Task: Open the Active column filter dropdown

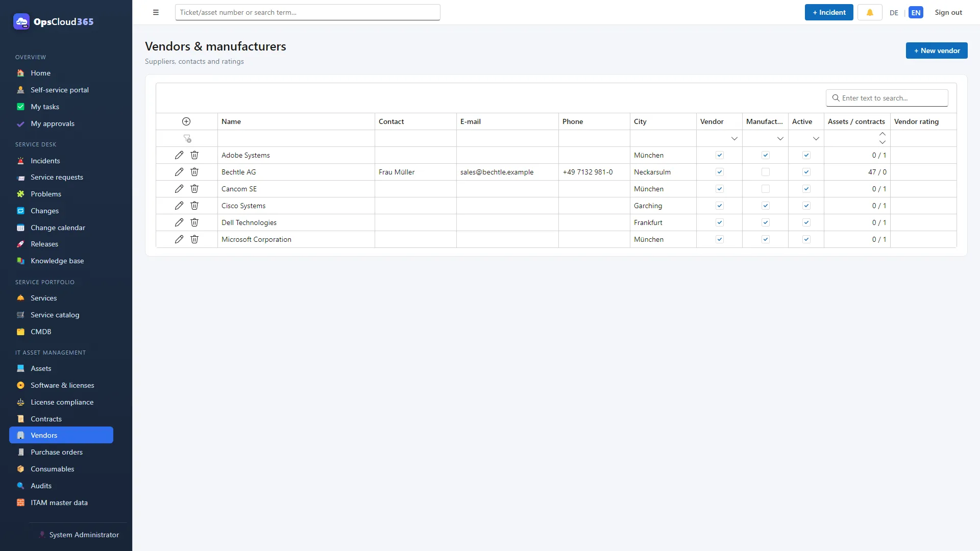Action: point(816,139)
